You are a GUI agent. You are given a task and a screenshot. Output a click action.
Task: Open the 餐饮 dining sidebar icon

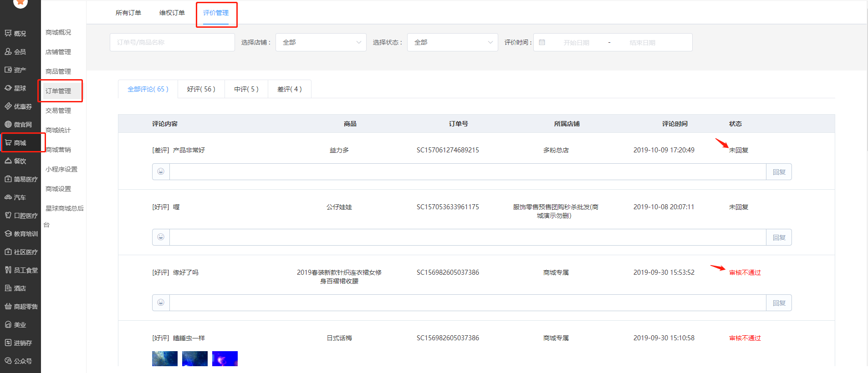8,161
